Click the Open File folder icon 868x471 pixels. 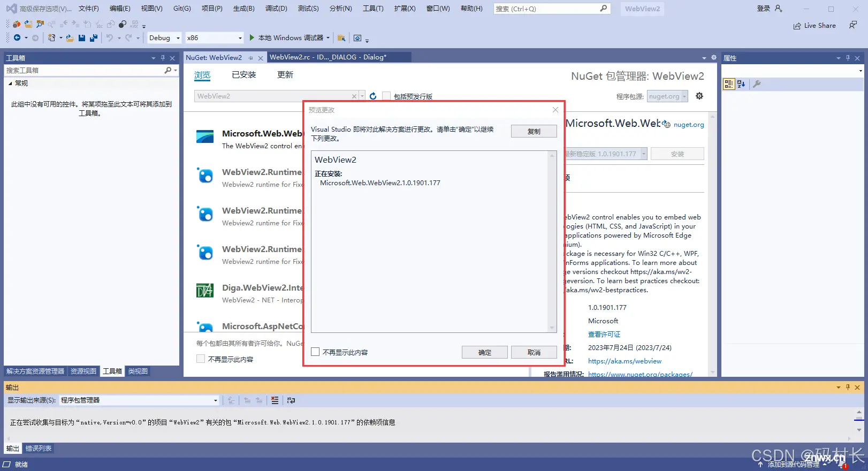coord(70,38)
